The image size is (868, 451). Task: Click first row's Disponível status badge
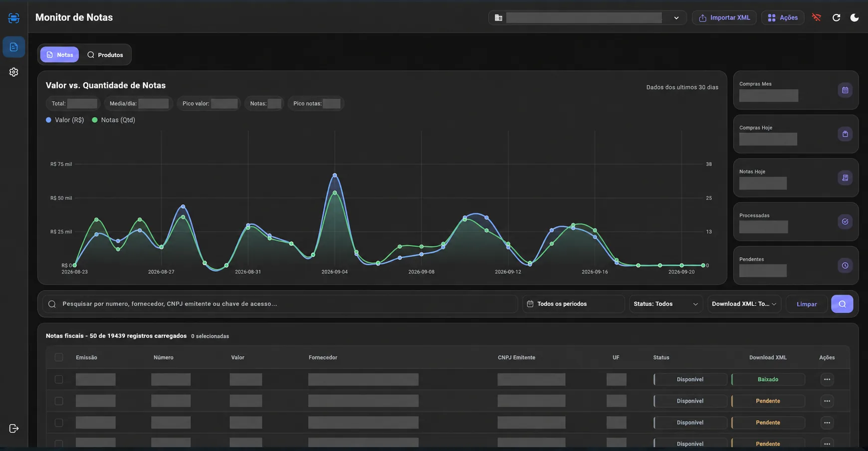690,379
